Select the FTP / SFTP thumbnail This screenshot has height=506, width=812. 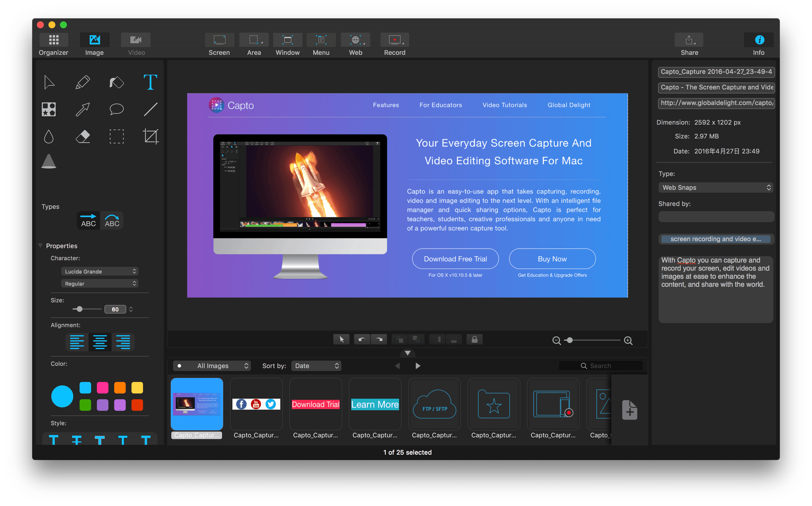[x=435, y=404]
